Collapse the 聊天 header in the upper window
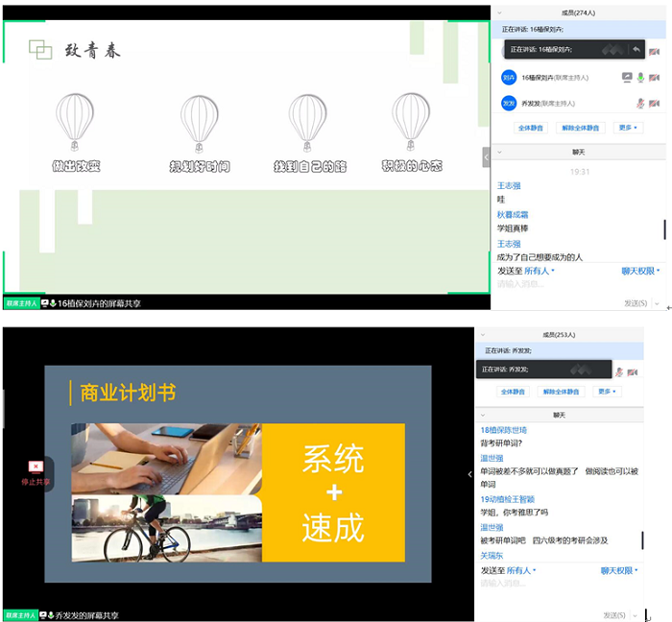The width and height of the screenshot is (672, 622). click(x=499, y=152)
